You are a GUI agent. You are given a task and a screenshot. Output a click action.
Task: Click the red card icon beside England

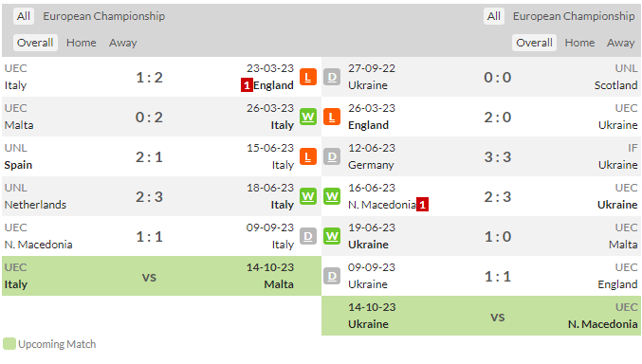tap(247, 85)
